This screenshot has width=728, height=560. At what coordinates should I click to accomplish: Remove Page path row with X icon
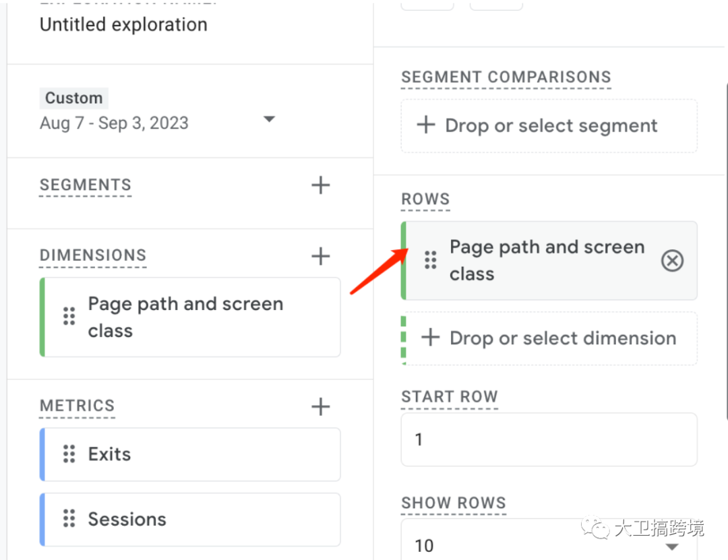[672, 261]
